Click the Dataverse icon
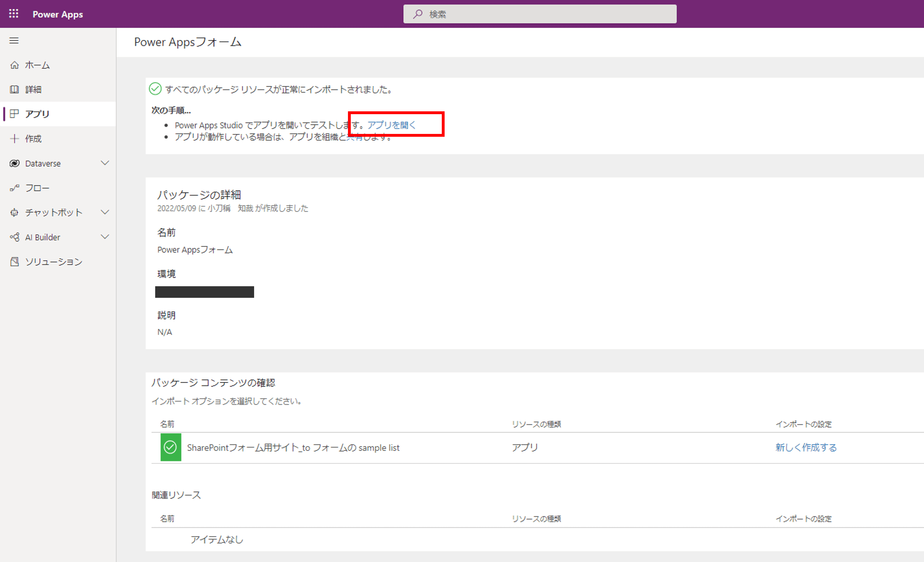Image resolution: width=924 pixels, height=562 pixels. click(14, 164)
